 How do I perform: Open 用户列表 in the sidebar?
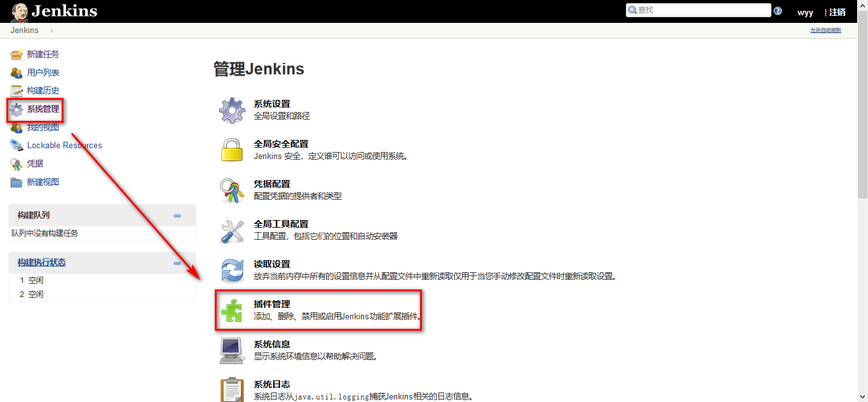[43, 73]
